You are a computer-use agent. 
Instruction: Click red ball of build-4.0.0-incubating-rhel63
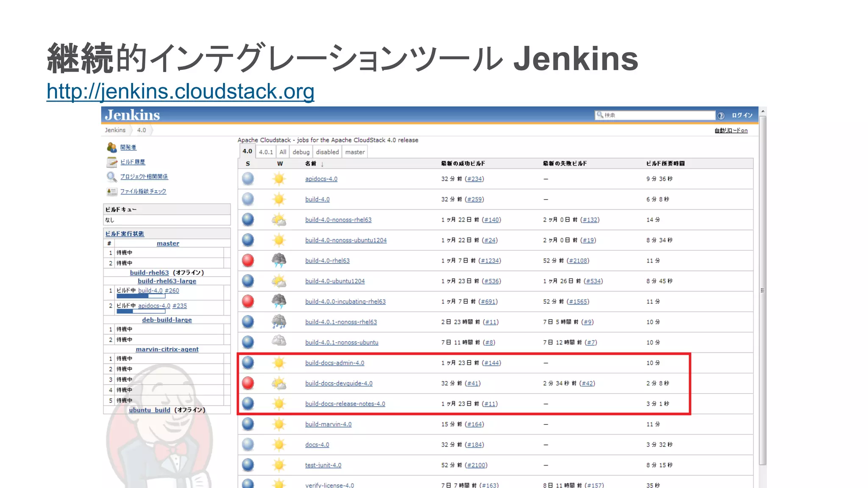pos(248,301)
